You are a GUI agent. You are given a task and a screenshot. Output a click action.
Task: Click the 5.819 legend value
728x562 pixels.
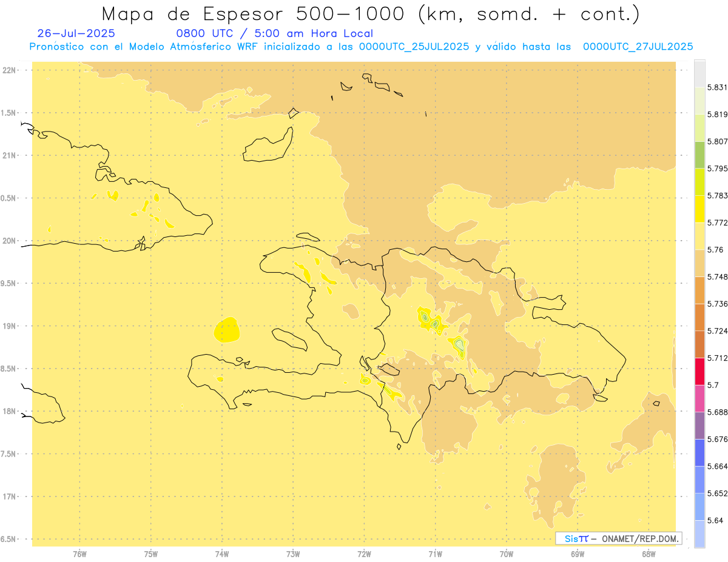[x=718, y=115]
